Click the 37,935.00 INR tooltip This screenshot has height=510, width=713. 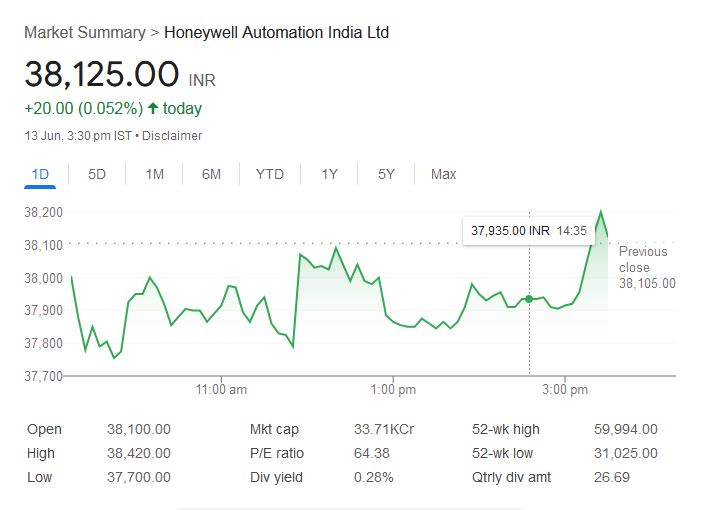click(529, 230)
